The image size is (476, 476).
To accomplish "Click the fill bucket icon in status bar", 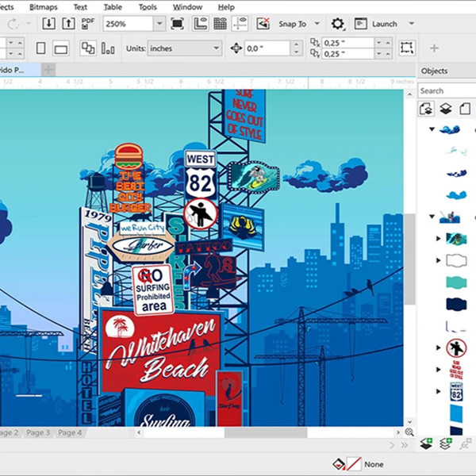I will pyautogui.click(x=339, y=464).
